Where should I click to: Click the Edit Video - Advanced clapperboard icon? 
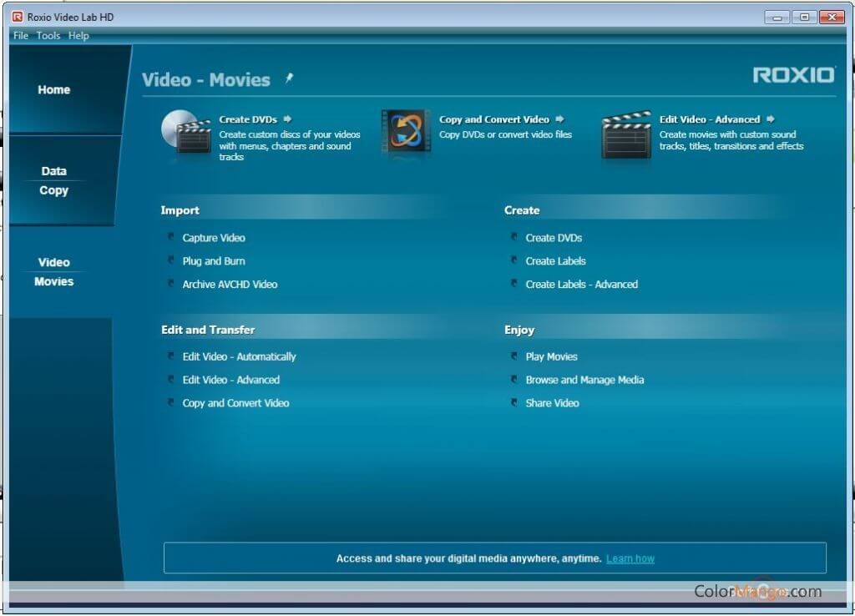pos(626,134)
